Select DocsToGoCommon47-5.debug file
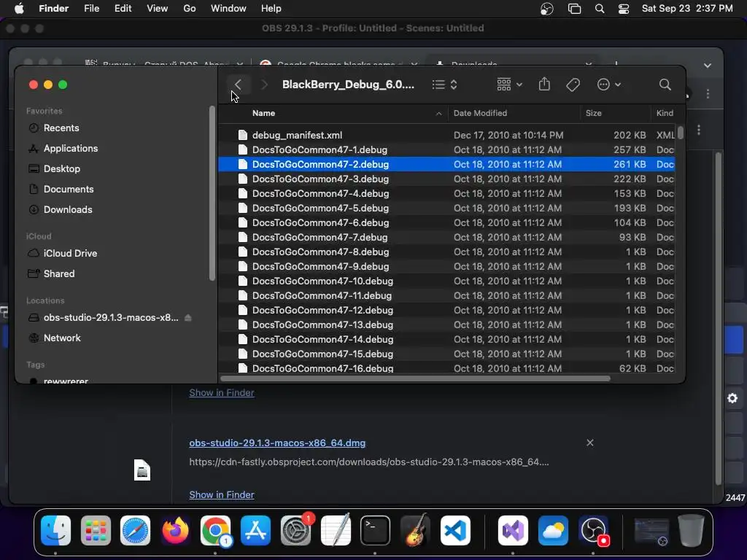This screenshot has height=560, width=747. pos(446,208)
